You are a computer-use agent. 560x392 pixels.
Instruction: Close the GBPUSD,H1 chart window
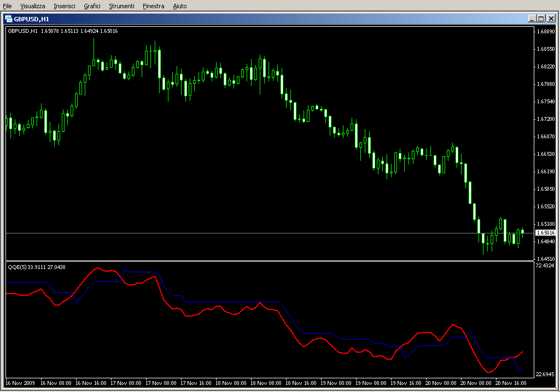click(551, 19)
